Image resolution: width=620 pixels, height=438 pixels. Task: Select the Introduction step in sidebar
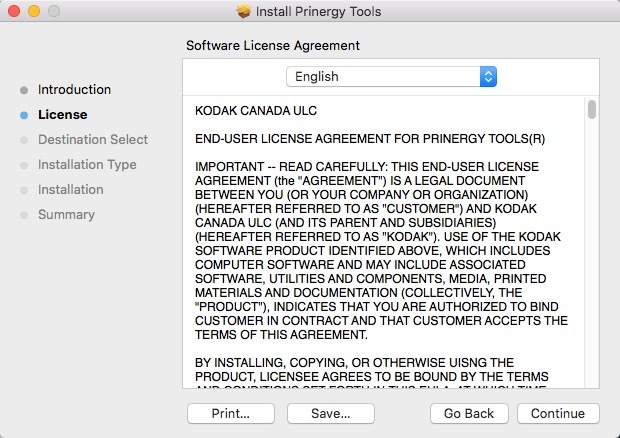(74, 90)
